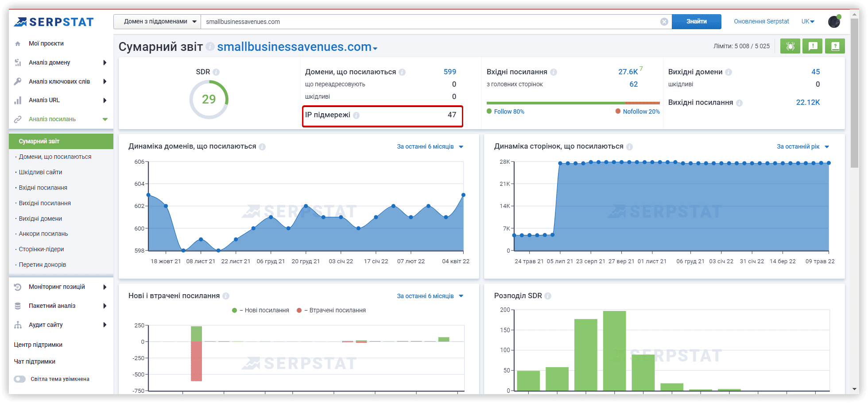Show info for Розподіл SDR chart

(548, 296)
